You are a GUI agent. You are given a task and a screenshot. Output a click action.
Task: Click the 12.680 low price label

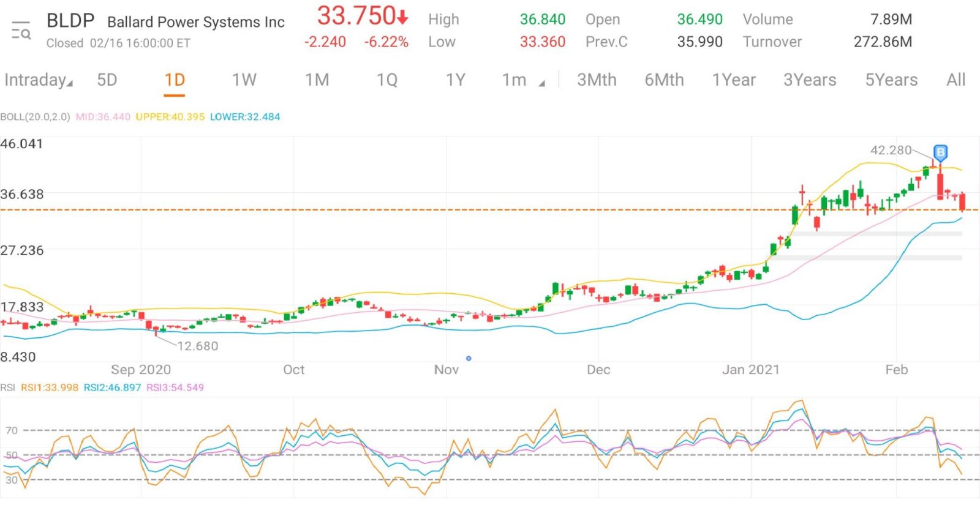198,346
